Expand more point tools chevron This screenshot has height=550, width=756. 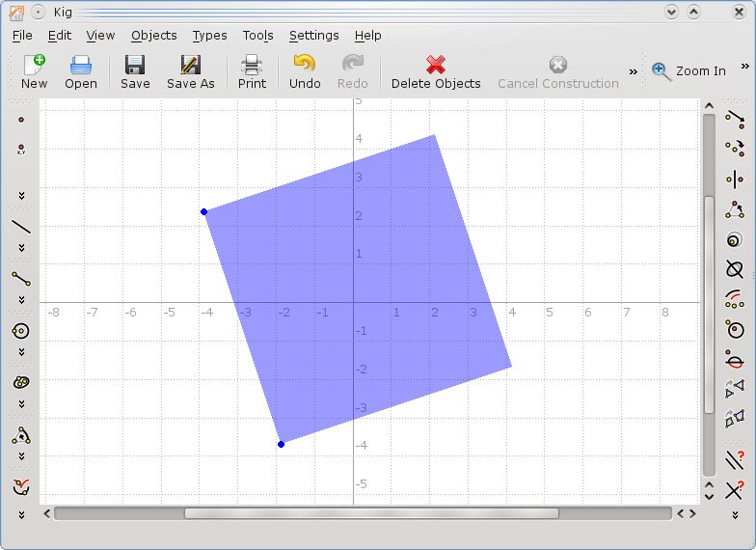tap(21, 195)
